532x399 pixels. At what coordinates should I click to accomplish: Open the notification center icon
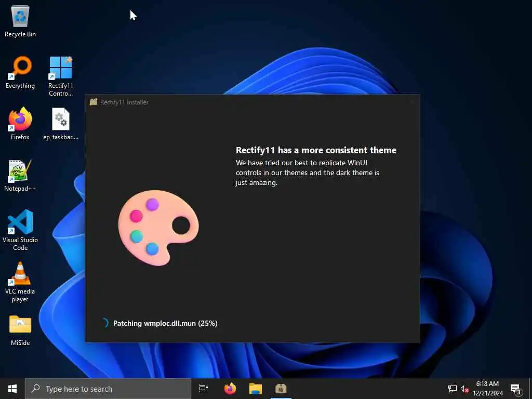[x=515, y=389]
